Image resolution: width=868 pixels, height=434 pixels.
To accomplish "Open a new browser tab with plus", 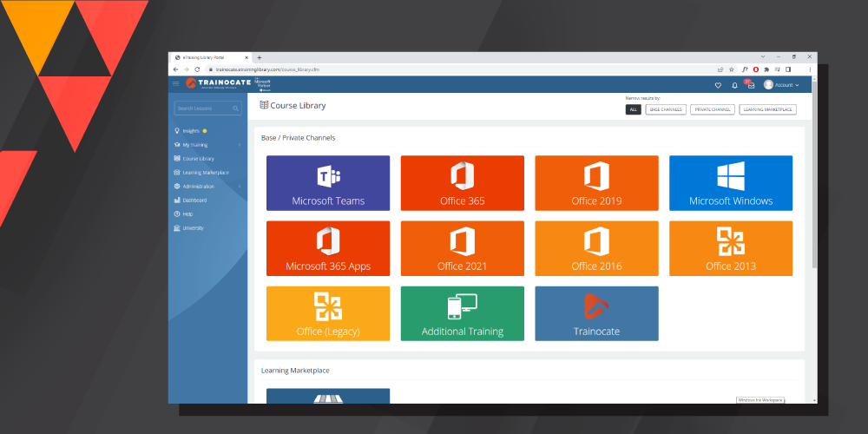I will tap(259, 57).
